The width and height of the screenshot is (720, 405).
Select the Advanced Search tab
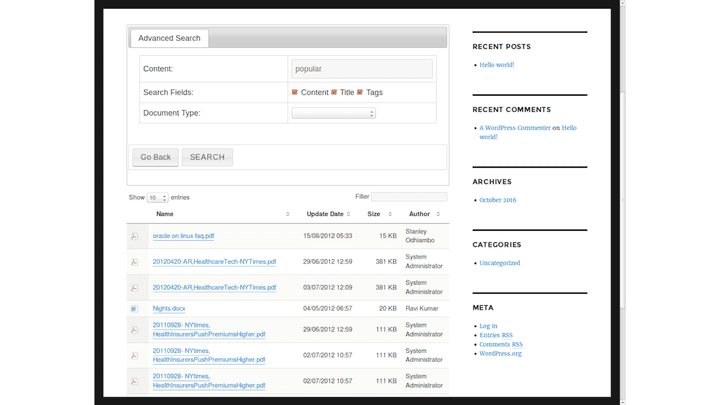coord(169,38)
